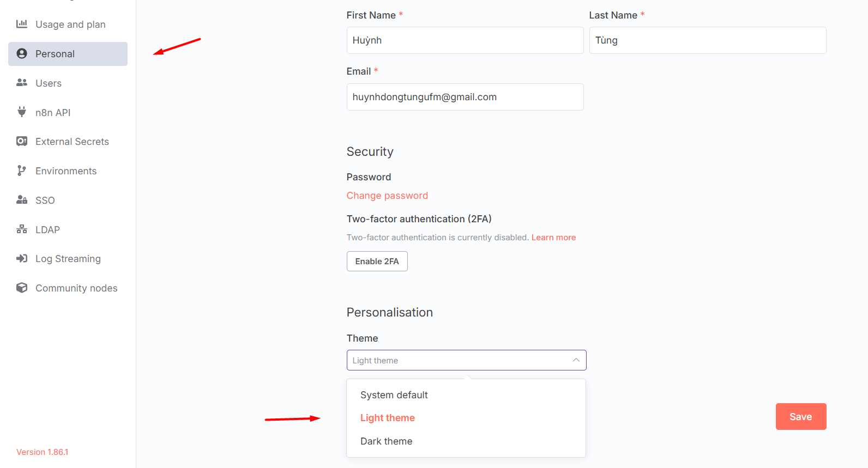Click the Personal user avatar icon
This screenshot has height=468, width=868.
click(x=22, y=53)
